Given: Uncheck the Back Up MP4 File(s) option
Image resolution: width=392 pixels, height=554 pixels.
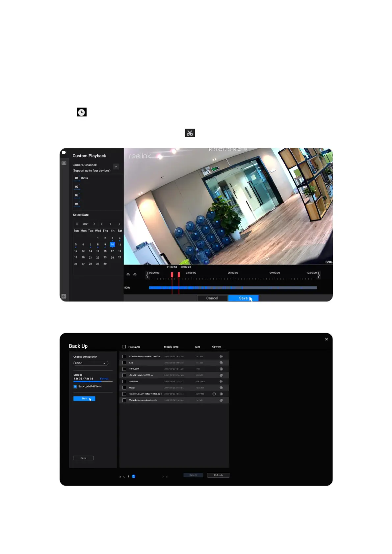Looking at the screenshot, I should point(75,387).
